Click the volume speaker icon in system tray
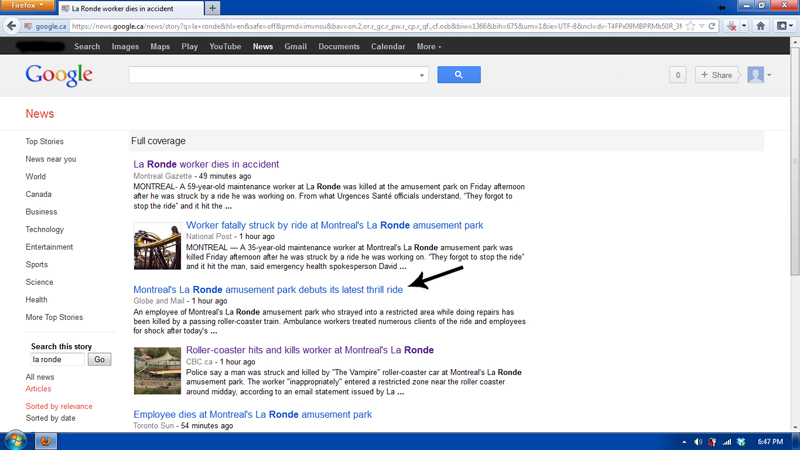 click(x=698, y=442)
